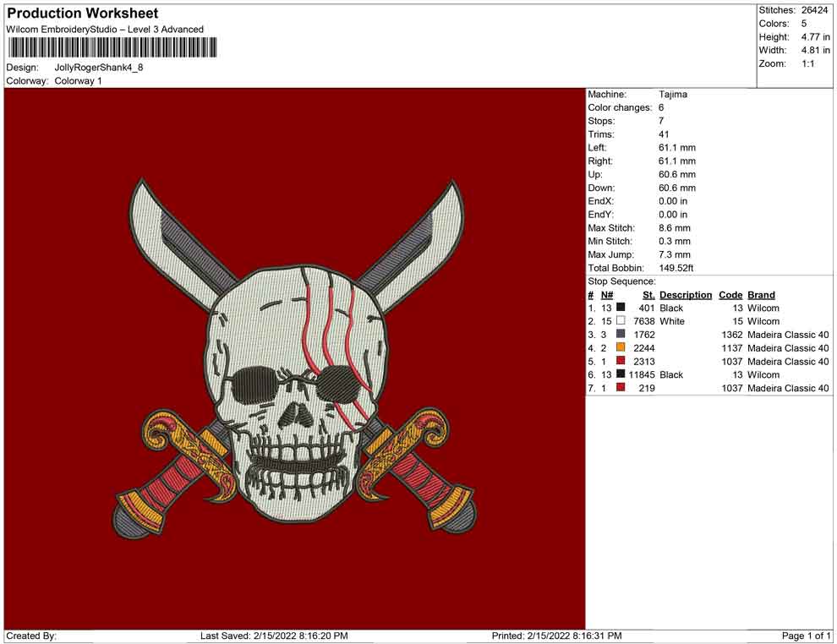Click the red swatch with 219 stitches
Image resolution: width=837 pixels, height=644 pixels.
click(621, 387)
